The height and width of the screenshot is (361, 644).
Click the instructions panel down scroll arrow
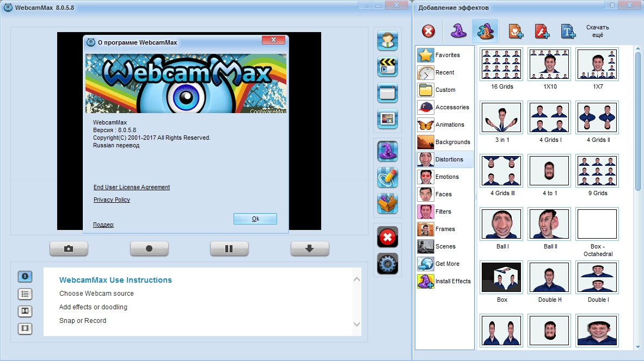[357, 324]
